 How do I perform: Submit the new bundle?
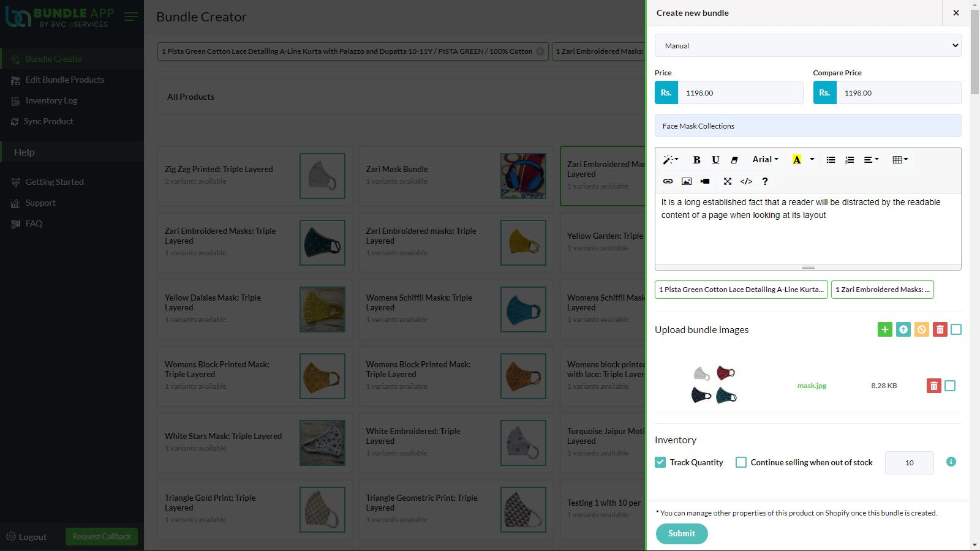point(682,534)
